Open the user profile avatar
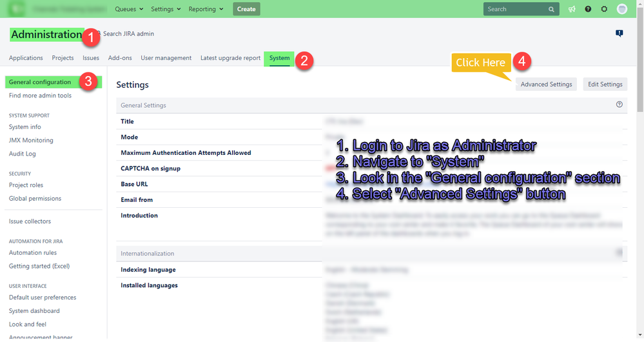The width and height of the screenshot is (644, 342). coord(622,9)
